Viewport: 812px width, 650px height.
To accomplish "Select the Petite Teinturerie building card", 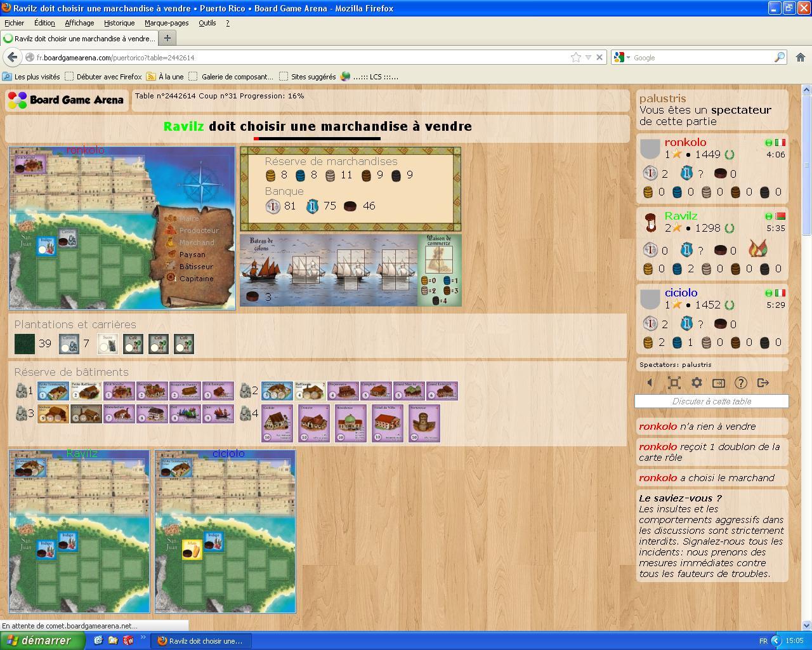I will pyautogui.click(x=53, y=391).
